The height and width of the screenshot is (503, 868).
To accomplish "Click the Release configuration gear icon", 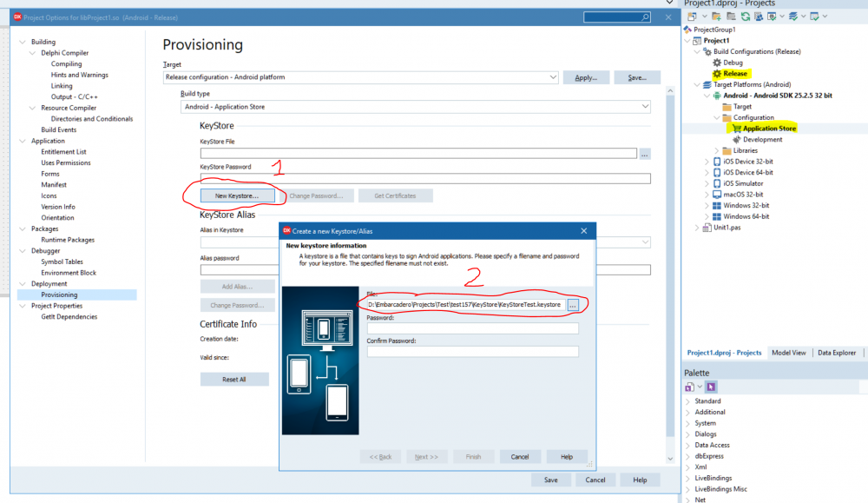I will point(717,74).
